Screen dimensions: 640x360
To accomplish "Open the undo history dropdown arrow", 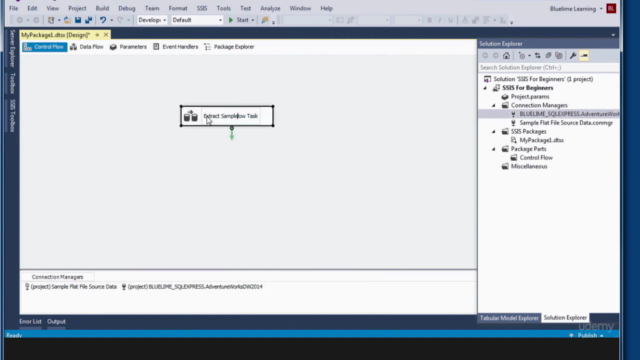I will tap(111, 20).
